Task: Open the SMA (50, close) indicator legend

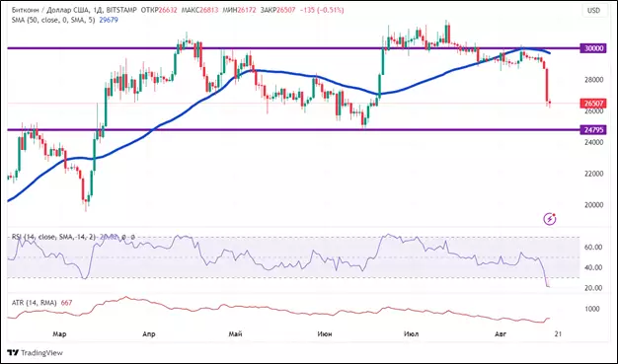Action: 53,20
